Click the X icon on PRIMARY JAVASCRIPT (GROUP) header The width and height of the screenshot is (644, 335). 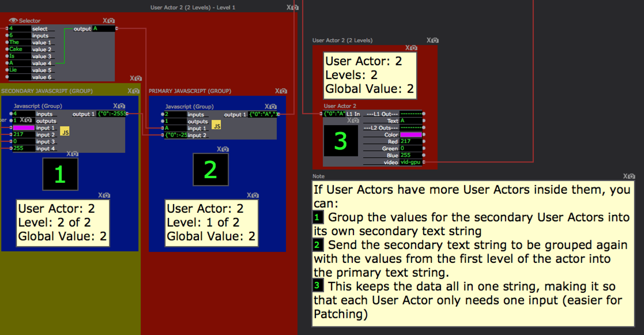277,91
